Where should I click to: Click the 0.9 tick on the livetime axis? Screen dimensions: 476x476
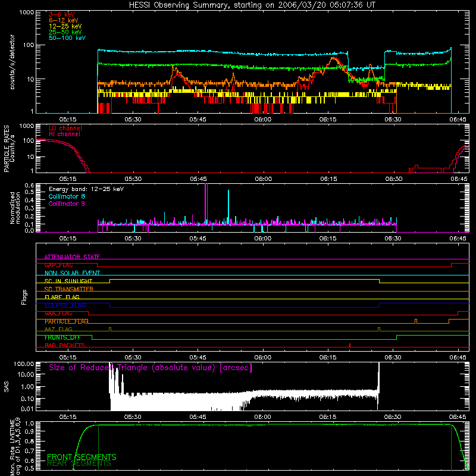pos(29,431)
